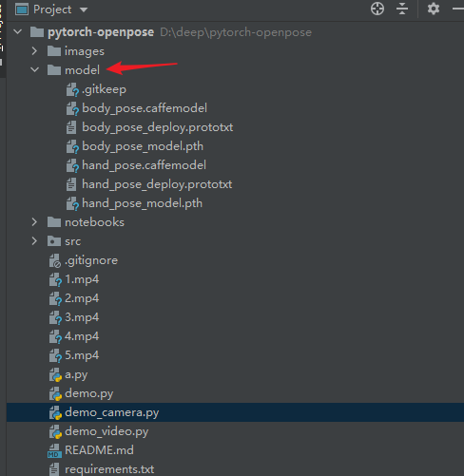Select file 'demo.py'
Image resolution: width=464 pixels, height=476 pixels.
(89, 393)
